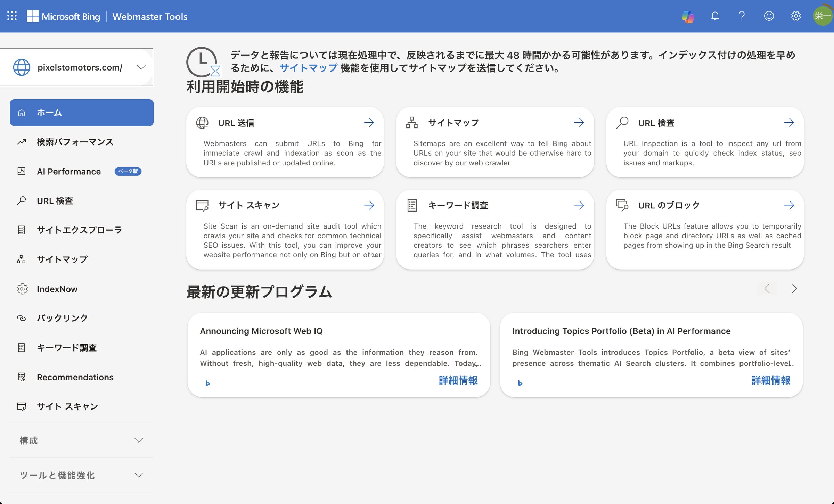
Task: Click the green user profile avatar
Action: tap(823, 16)
